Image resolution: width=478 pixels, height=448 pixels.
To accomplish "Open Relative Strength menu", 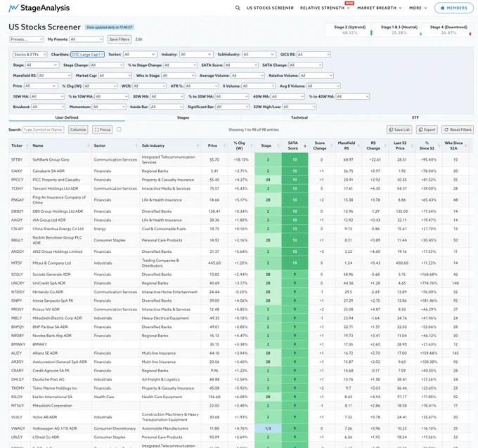I will pyautogui.click(x=325, y=8).
